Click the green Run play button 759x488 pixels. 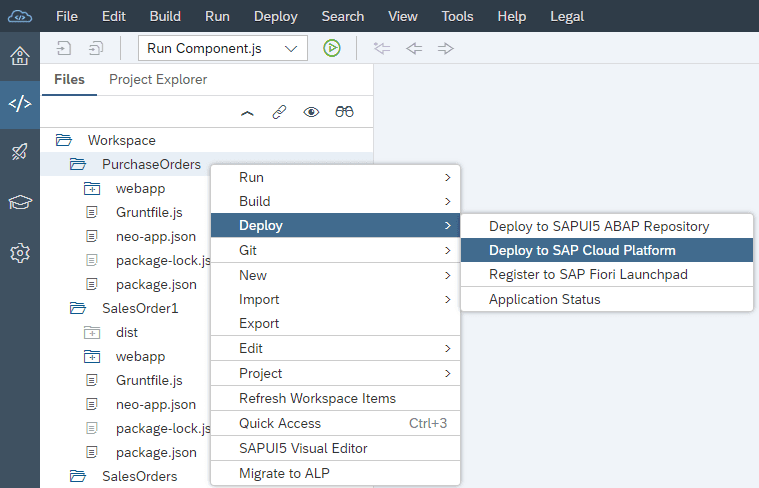332,48
